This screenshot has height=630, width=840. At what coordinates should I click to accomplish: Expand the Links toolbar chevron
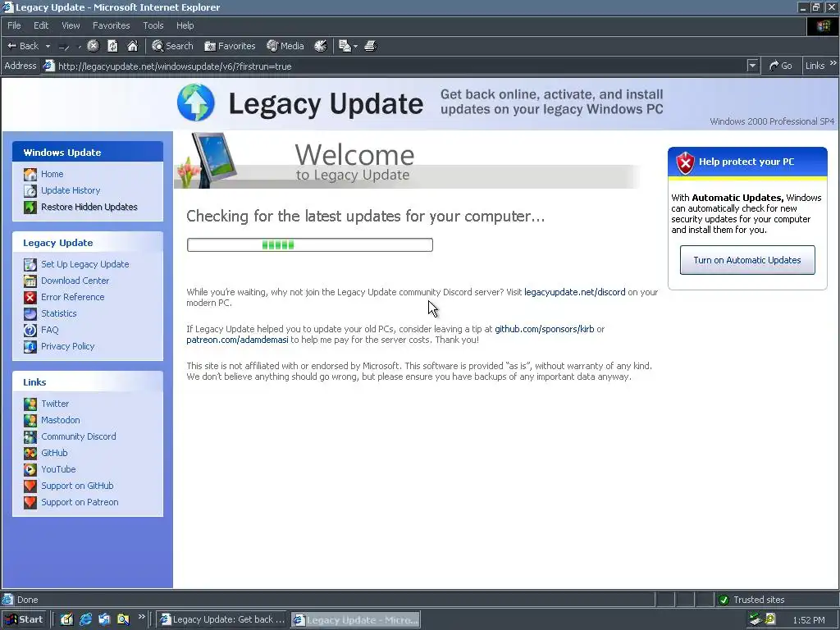click(833, 63)
